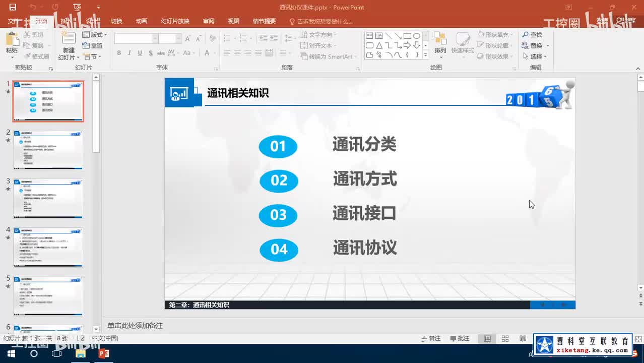The image size is (644, 363).
Task: Click the Windows Start button
Action: 11,353
